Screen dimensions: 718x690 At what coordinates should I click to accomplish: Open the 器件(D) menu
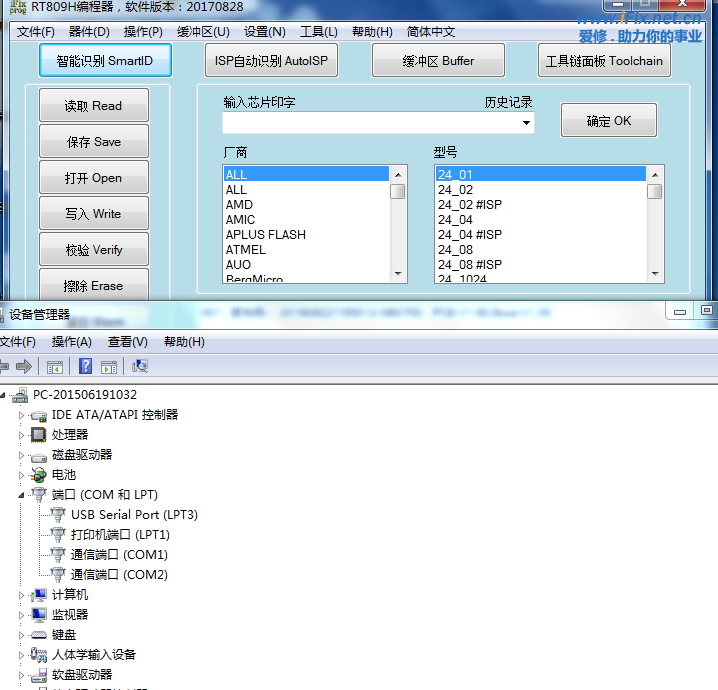pos(89,32)
